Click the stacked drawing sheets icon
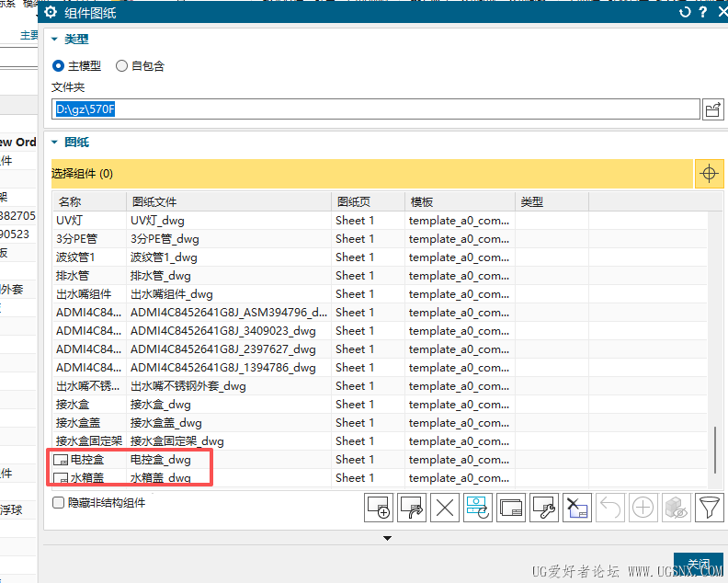 [511, 508]
